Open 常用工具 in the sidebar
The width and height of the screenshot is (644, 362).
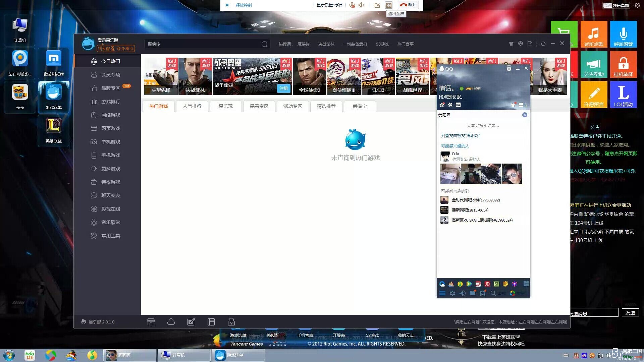point(107,236)
